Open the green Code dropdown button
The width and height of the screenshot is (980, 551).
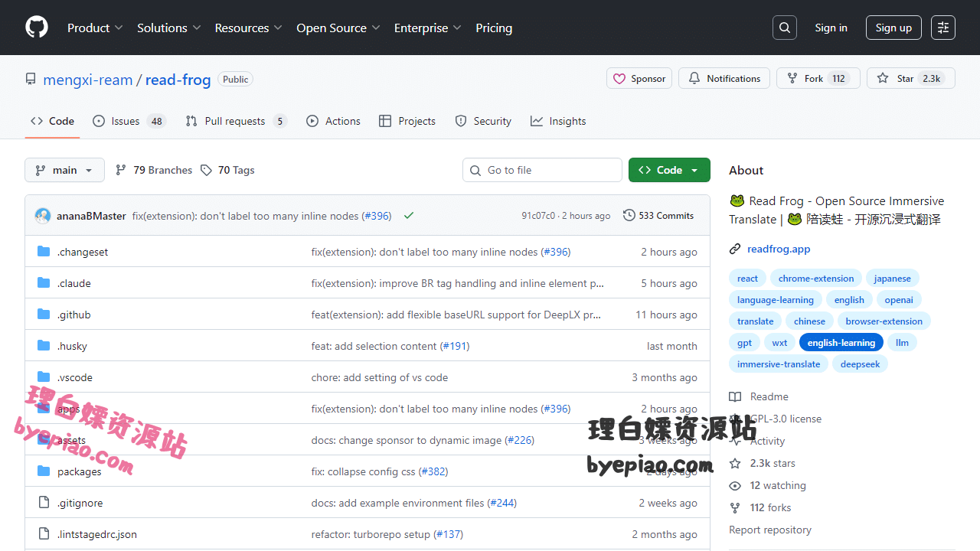click(669, 170)
